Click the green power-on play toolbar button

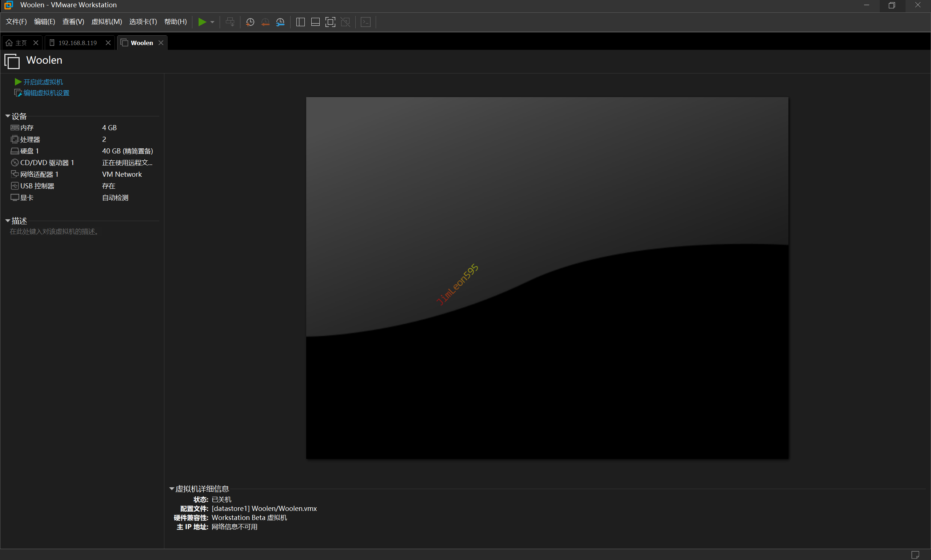202,22
